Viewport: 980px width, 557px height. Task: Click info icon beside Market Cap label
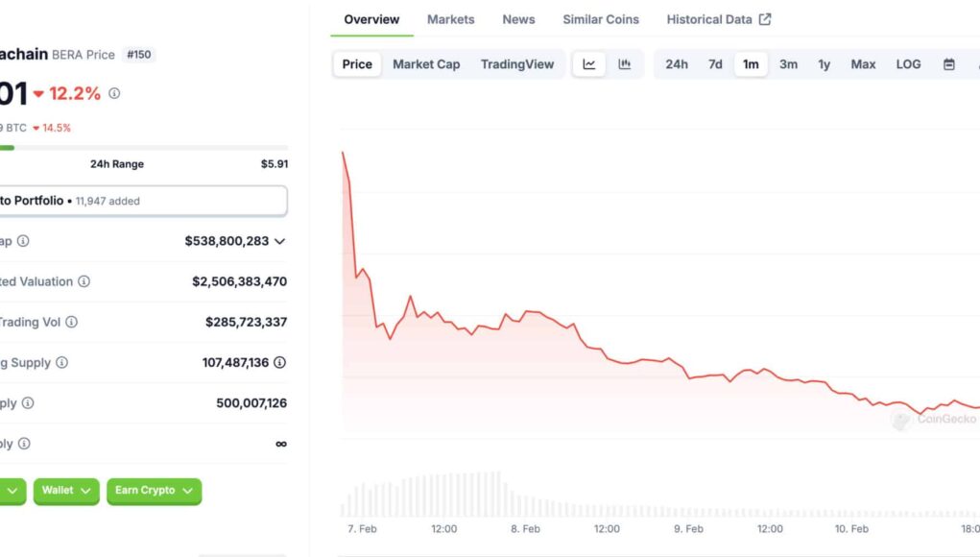[x=23, y=241]
